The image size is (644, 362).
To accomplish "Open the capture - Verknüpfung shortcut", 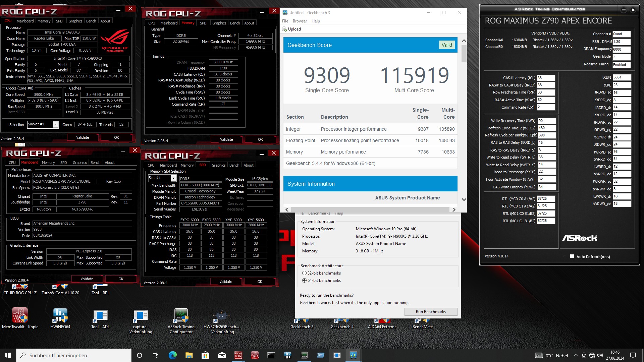I will tap(141, 320).
